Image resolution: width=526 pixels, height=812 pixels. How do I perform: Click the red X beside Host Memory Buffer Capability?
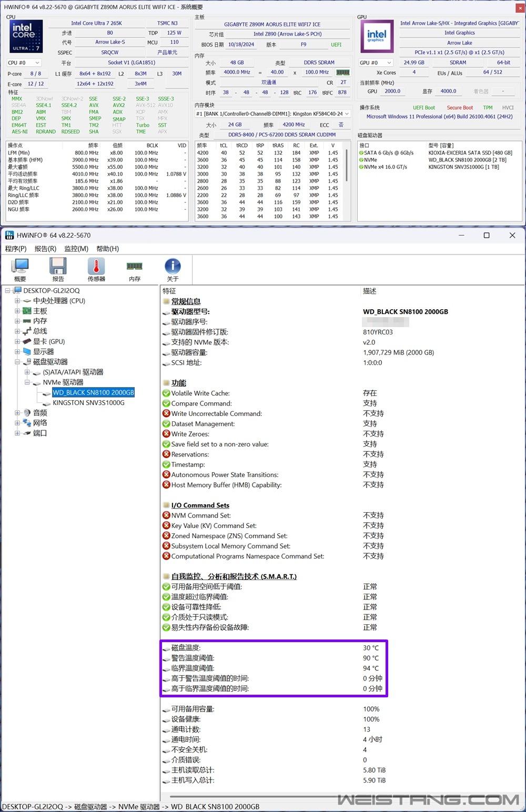pyautogui.click(x=166, y=485)
